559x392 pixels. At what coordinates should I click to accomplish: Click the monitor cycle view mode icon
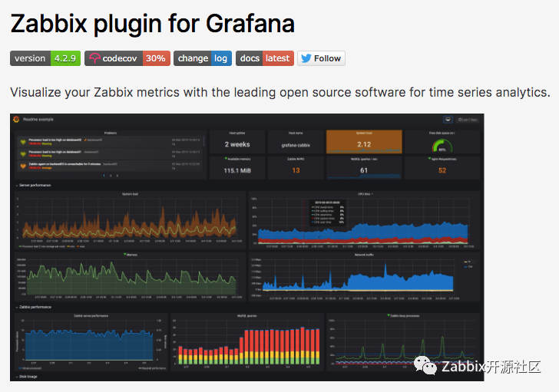(x=448, y=119)
